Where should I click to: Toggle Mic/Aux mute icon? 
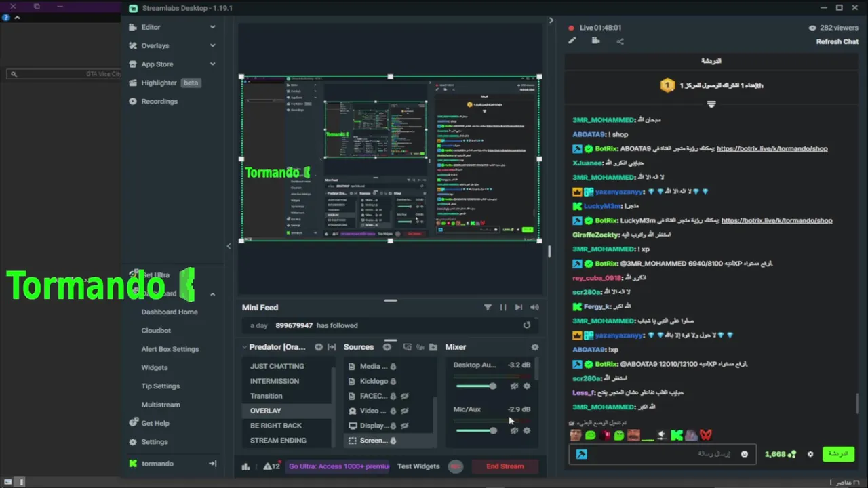point(514,430)
